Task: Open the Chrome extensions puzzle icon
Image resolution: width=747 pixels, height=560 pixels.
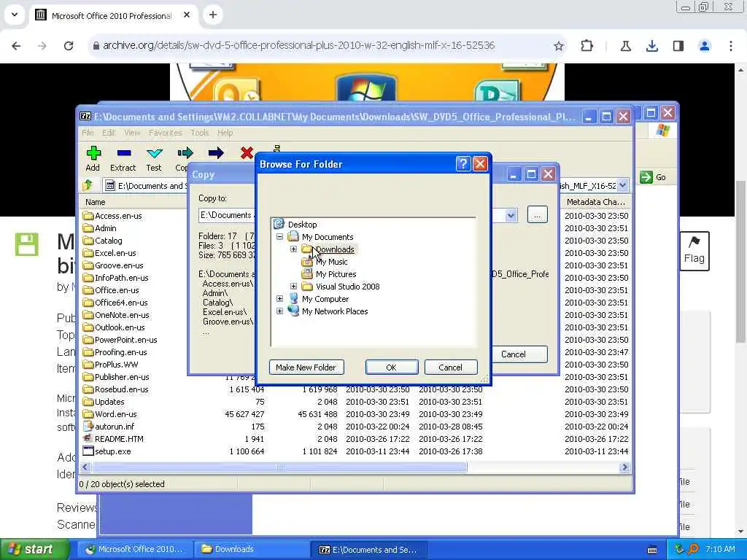Action: click(x=587, y=46)
